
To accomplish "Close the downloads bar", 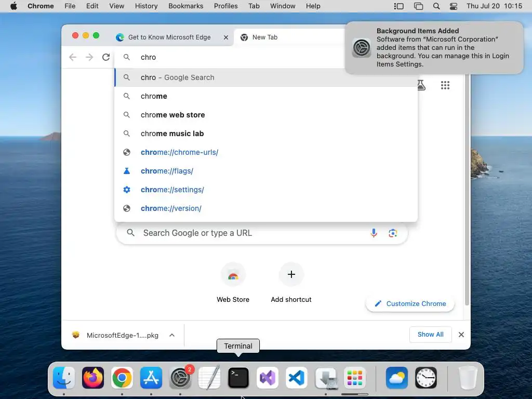I will [x=461, y=335].
